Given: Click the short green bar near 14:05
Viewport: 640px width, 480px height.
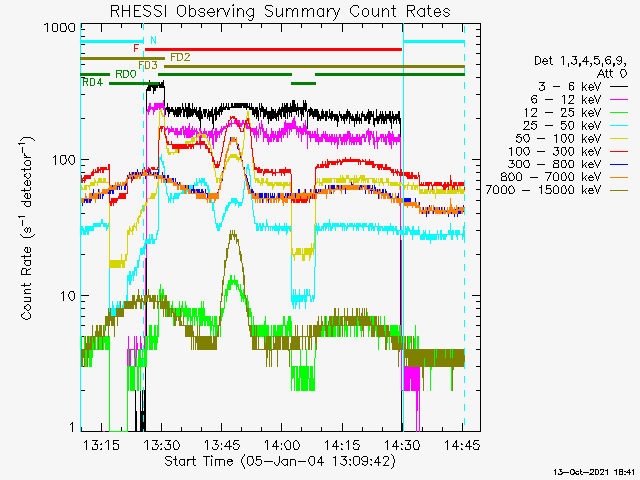Looking at the screenshot, I should click(303, 83).
